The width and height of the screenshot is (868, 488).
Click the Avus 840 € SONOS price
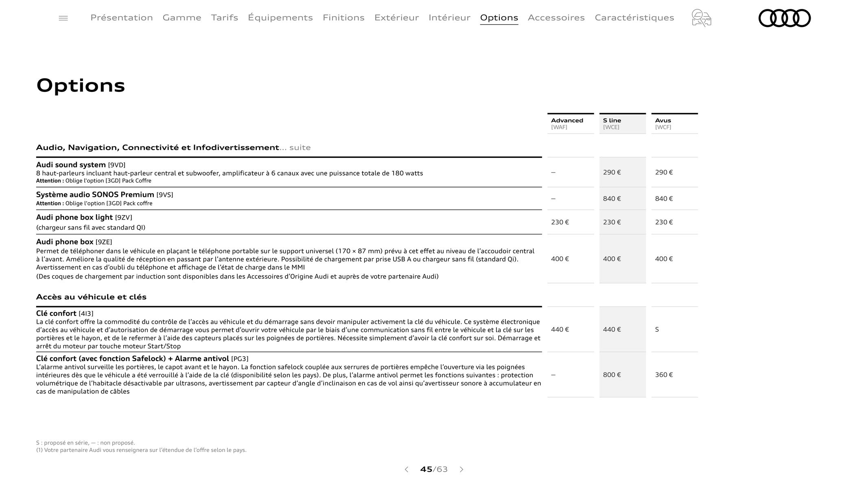(x=664, y=199)
